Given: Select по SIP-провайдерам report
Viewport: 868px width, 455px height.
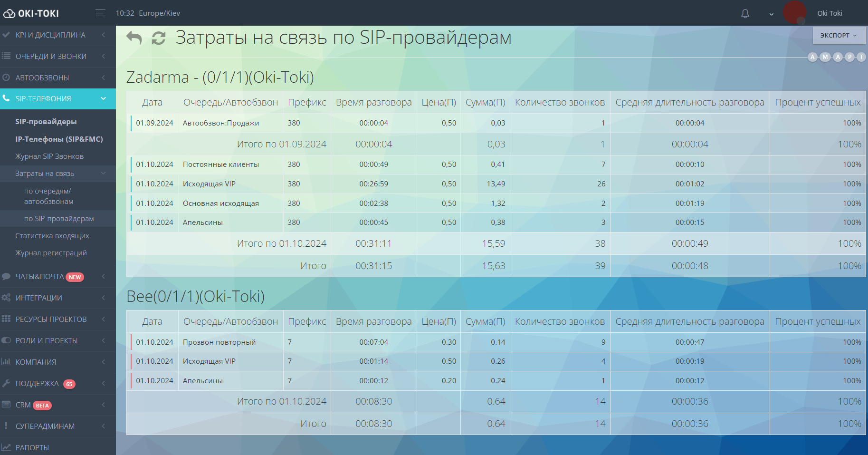Looking at the screenshot, I should click(x=59, y=219).
